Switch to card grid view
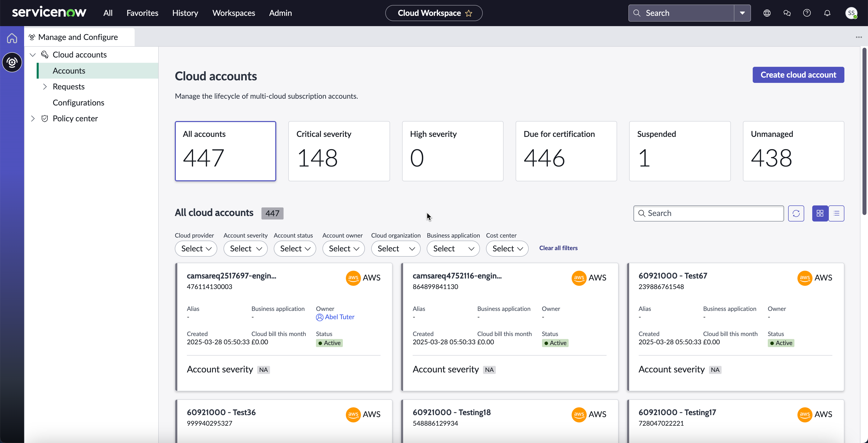 click(x=820, y=213)
